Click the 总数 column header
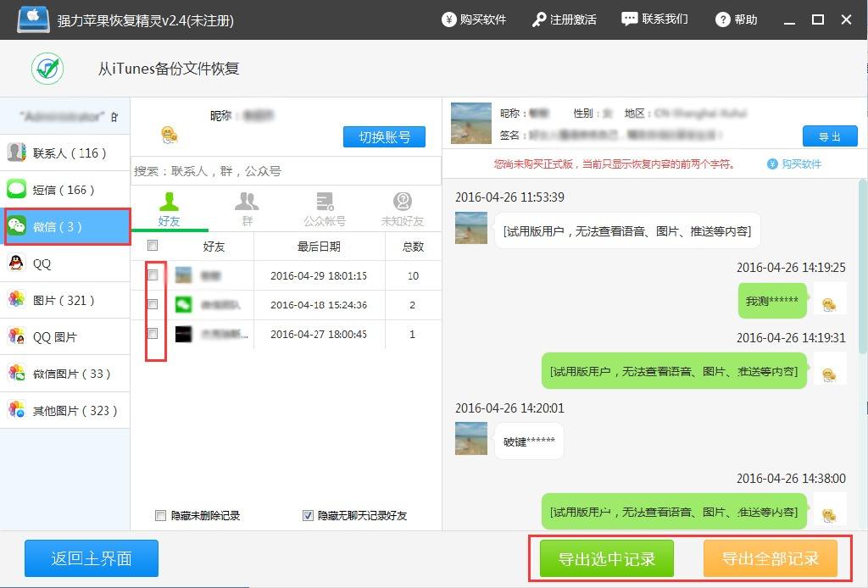This screenshot has height=588, width=868. click(413, 247)
